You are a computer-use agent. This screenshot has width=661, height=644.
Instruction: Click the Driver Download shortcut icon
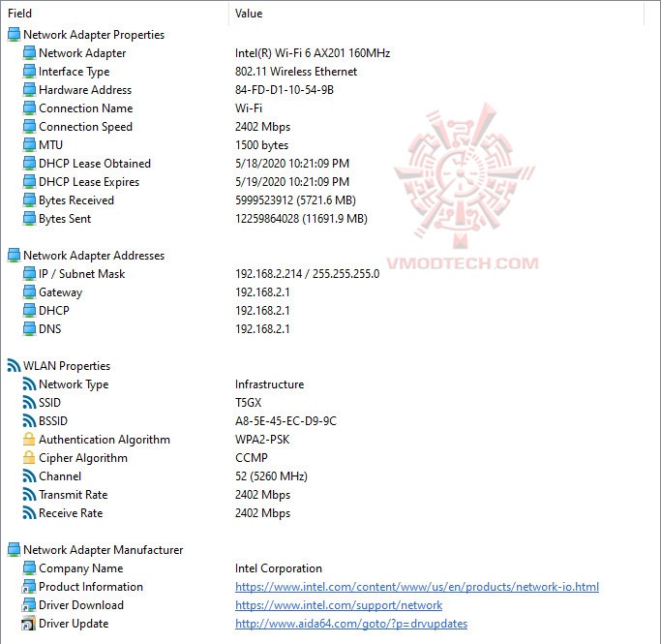[29, 604]
